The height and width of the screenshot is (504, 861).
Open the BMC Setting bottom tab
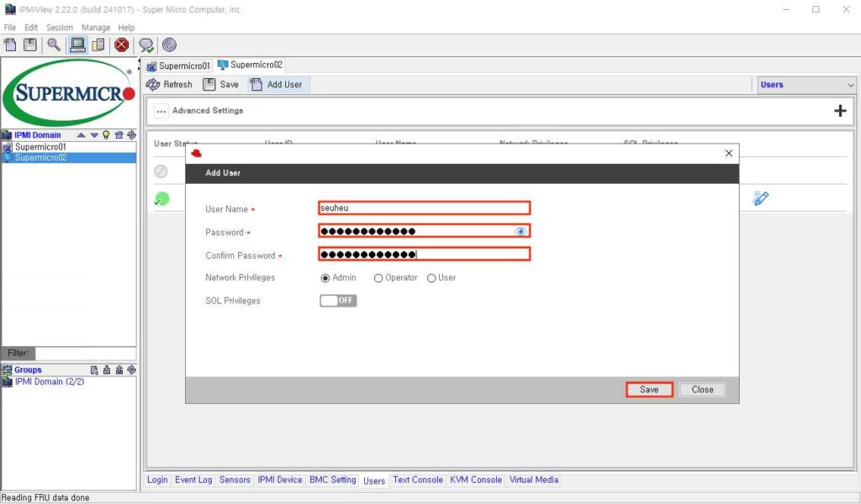332,480
